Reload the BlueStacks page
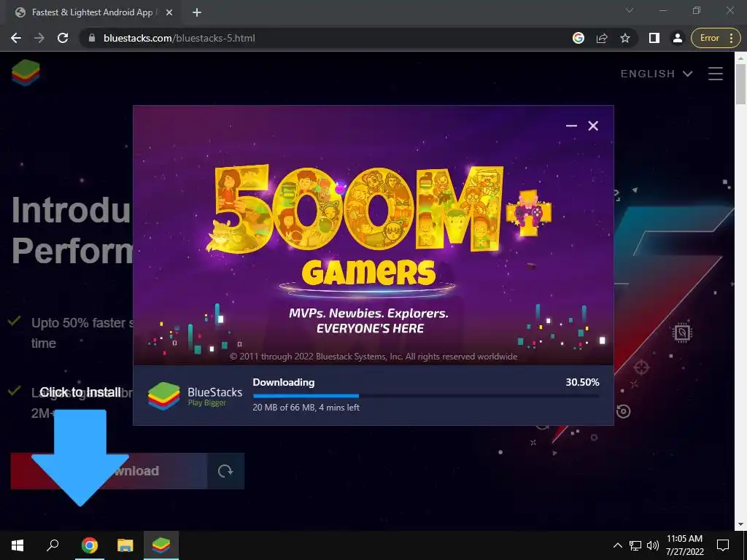This screenshot has width=747, height=560. (63, 38)
